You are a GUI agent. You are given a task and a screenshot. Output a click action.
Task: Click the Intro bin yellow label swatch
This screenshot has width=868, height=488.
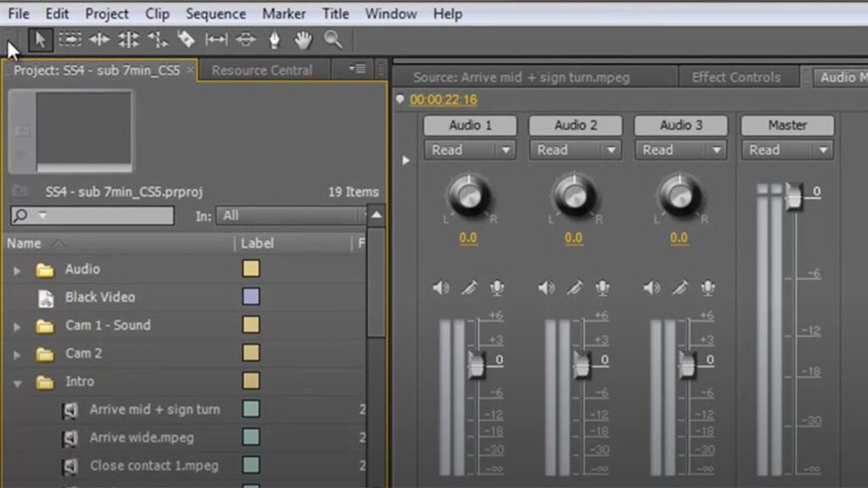click(251, 380)
